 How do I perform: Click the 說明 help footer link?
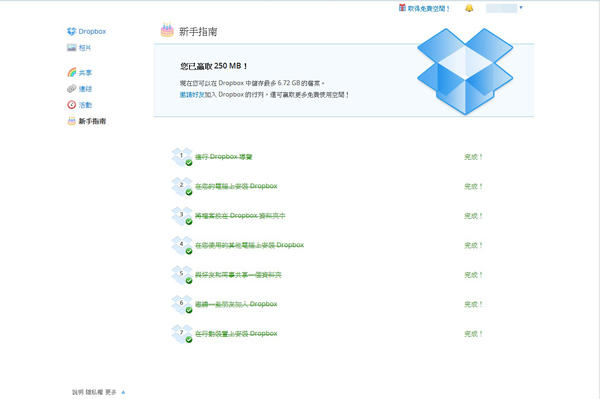click(78, 392)
